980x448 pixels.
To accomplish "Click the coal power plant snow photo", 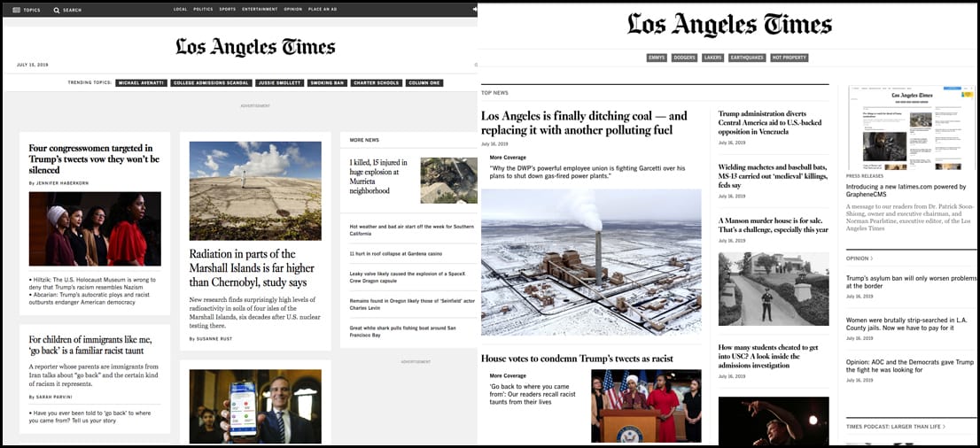I will click(x=591, y=261).
